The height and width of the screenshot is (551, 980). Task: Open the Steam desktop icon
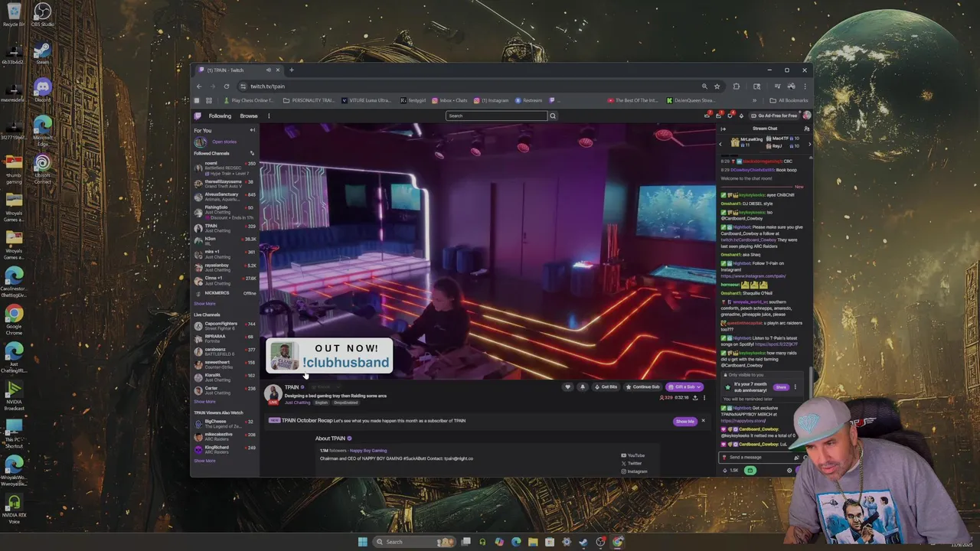pyautogui.click(x=42, y=54)
